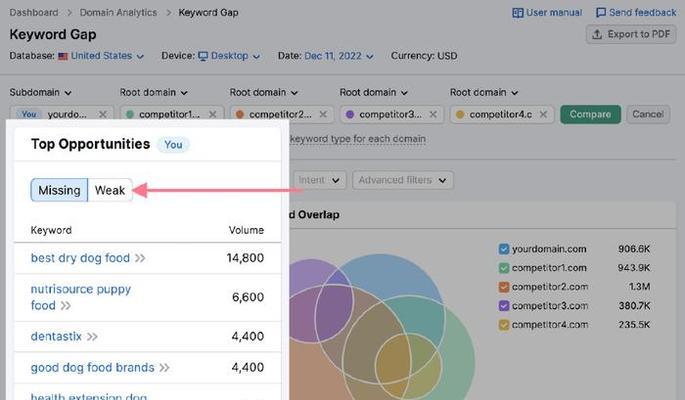The height and width of the screenshot is (400, 685).
Task: Open Advanced filters dropdown
Action: coord(402,180)
